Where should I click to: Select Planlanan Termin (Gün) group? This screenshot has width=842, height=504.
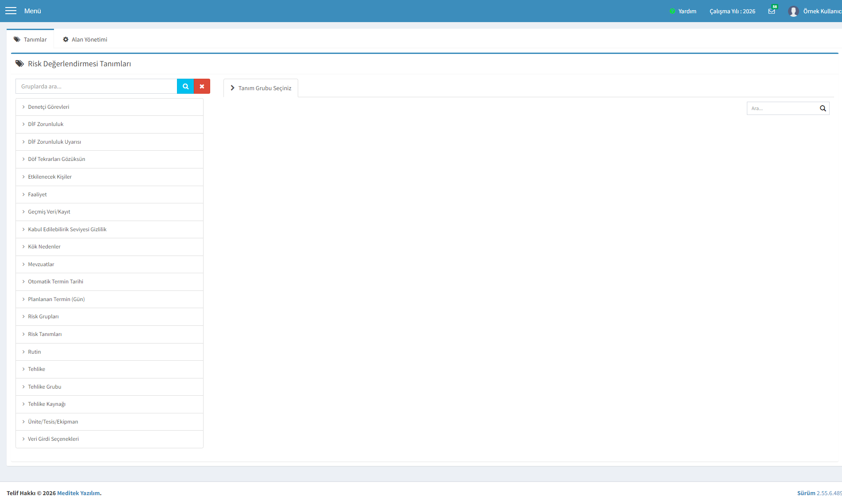pos(109,299)
